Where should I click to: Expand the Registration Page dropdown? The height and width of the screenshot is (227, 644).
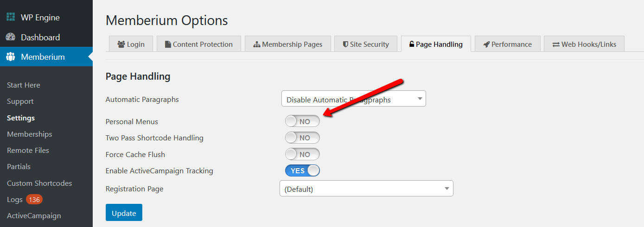click(366, 189)
